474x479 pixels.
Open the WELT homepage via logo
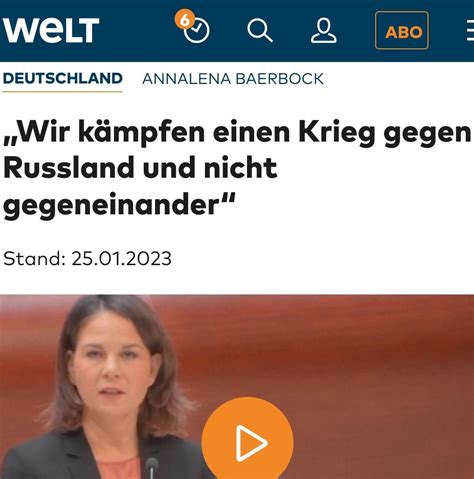(x=51, y=30)
